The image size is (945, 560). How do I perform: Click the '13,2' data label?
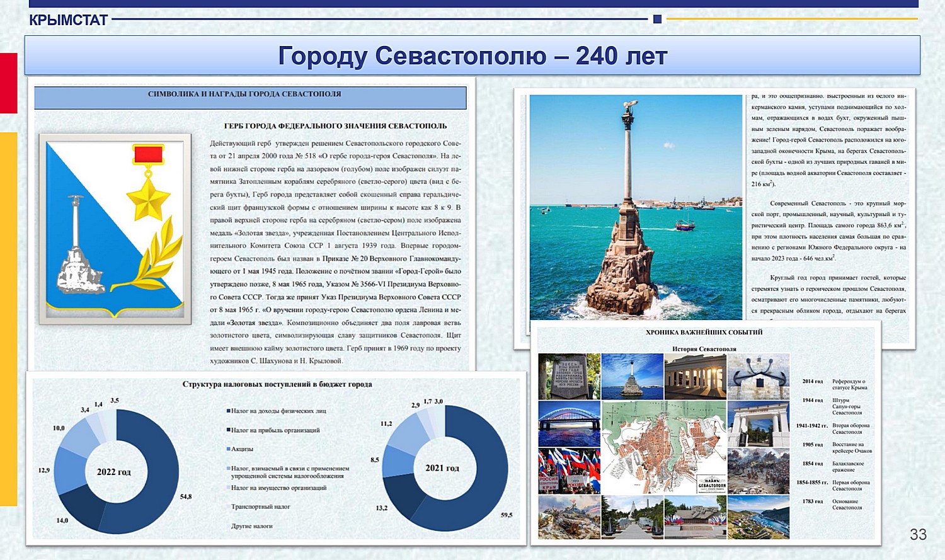(382, 508)
